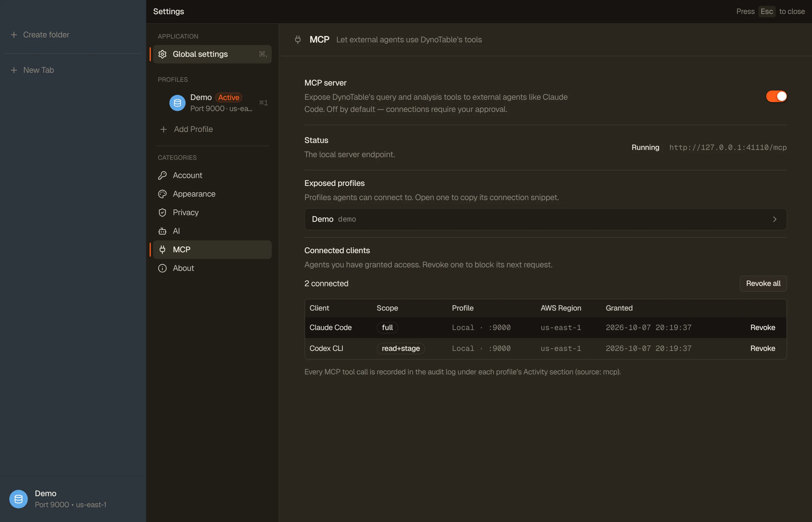Click the Codex CLI client name
Image resolution: width=812 pixels, height=522 pixels.
coord(326,349)
